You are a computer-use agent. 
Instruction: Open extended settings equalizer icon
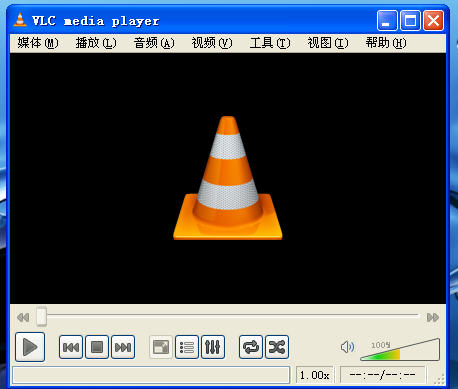click(x=213, y=347)
